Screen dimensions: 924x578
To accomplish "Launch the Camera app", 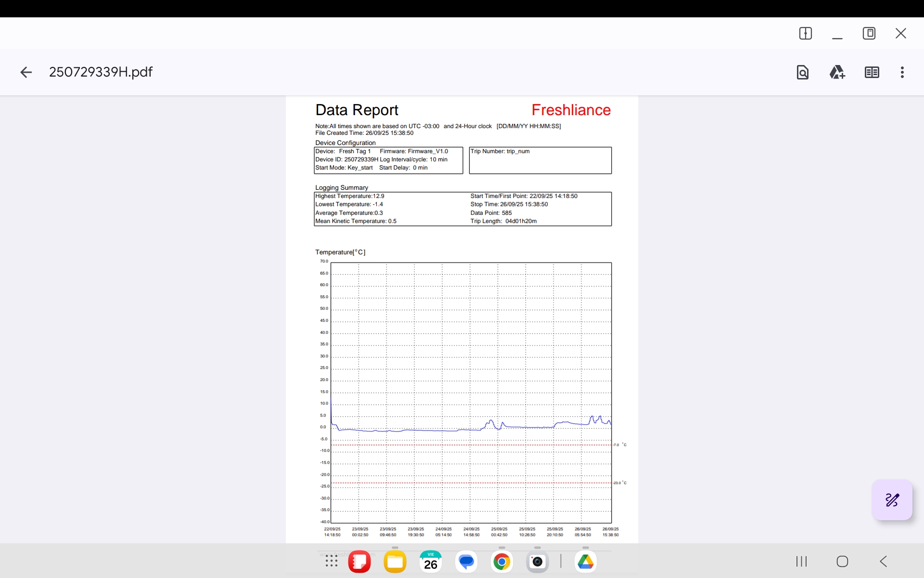I will [x=537, y=562].
